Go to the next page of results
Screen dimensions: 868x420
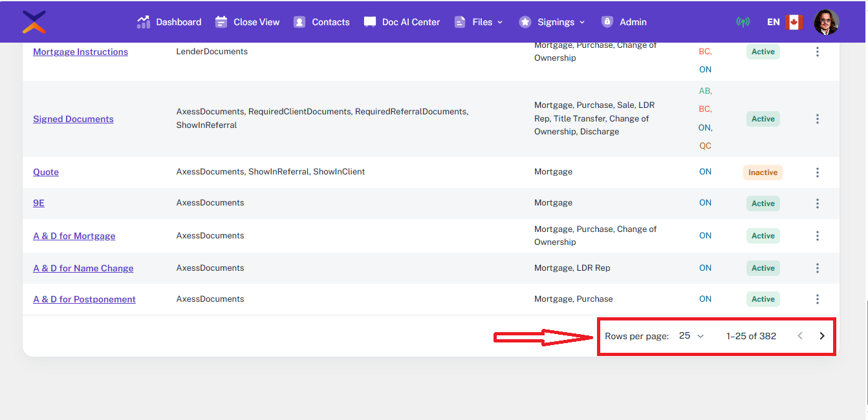coord(822,336)
